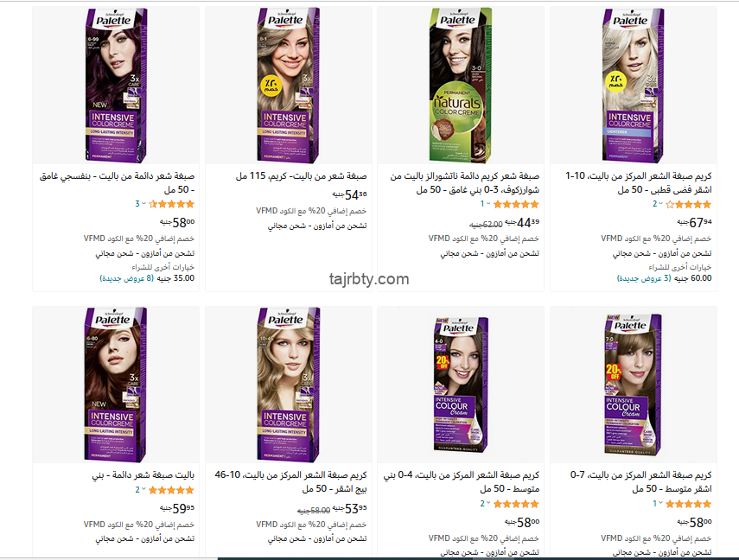Open the Palette 10-46 beige blonde box image

click(289, 385)
